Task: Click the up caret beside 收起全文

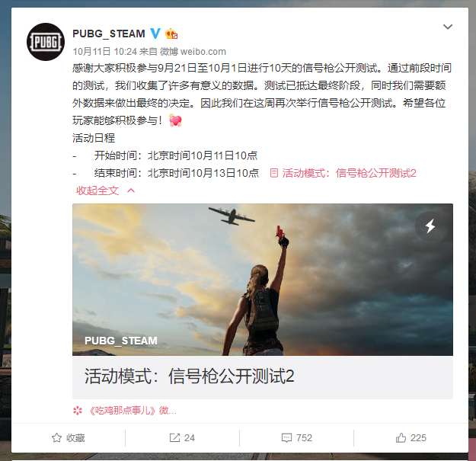Action: 131,190
